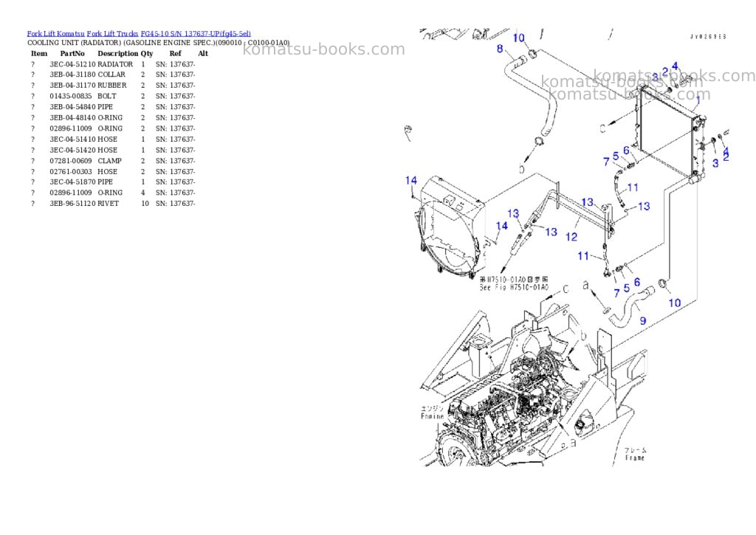The image size is (756, 535).
Task: Open the FG45-10 S/N 137637-UP link
Action: [x=196, y=34]
